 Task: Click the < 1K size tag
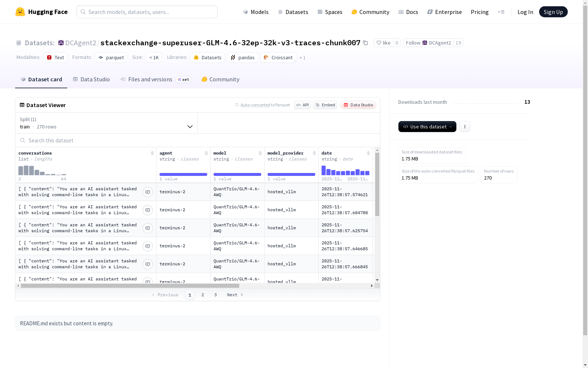154,57
